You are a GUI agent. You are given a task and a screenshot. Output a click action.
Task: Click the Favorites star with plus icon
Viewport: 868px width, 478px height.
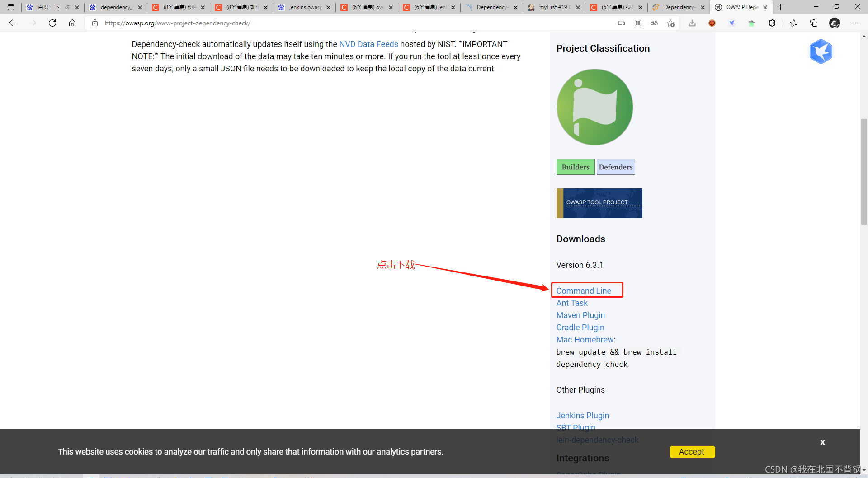(x=670, y=23)
